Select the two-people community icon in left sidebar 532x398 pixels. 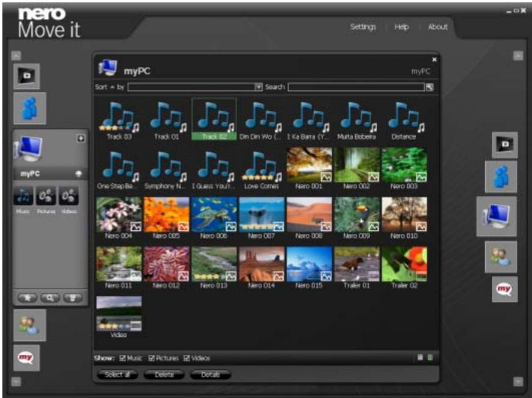click(30, 325)
